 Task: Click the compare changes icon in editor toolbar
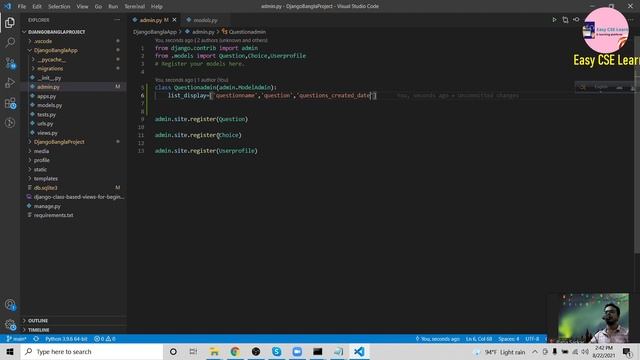coord(565,20)
